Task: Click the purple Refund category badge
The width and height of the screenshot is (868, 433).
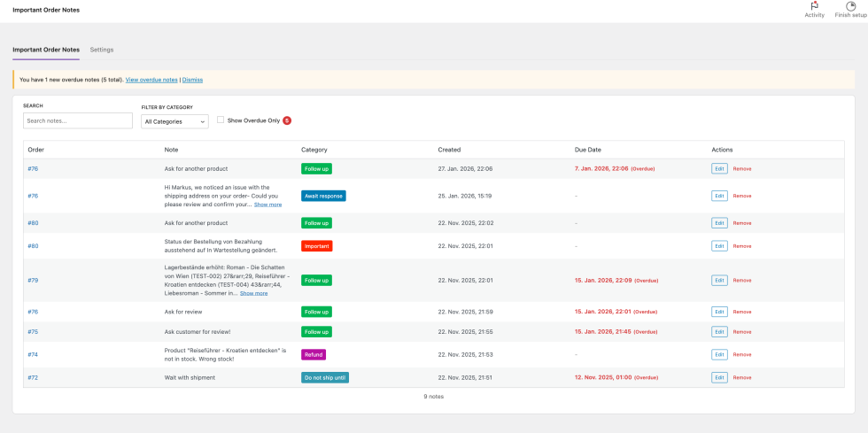Action: coord(314,354)
